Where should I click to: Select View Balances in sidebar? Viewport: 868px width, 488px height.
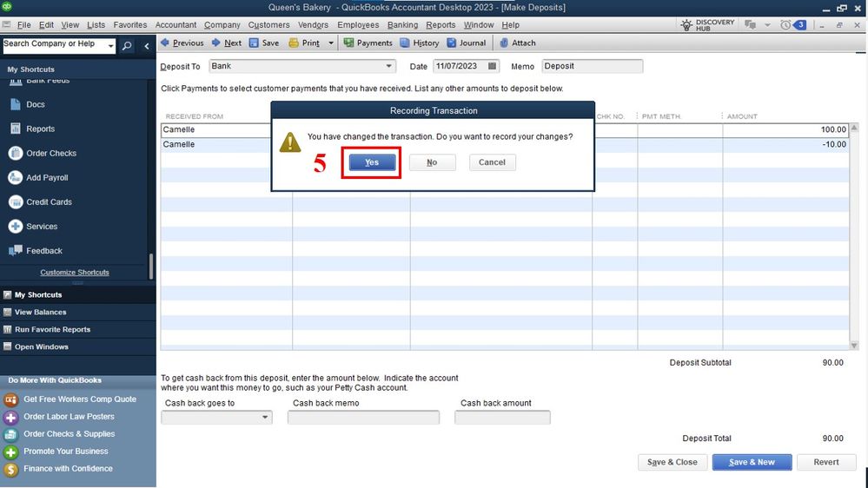tap(77, 312)
